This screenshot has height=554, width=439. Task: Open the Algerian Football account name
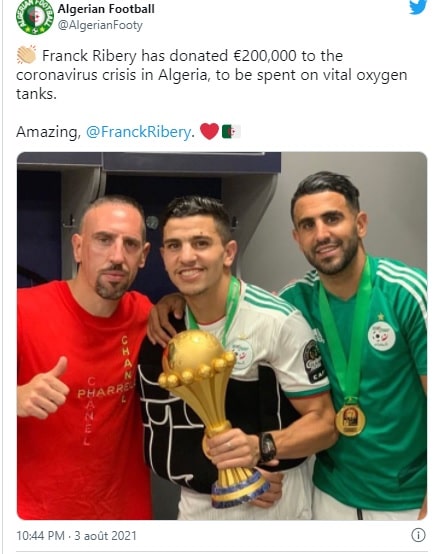click(106, 9)
